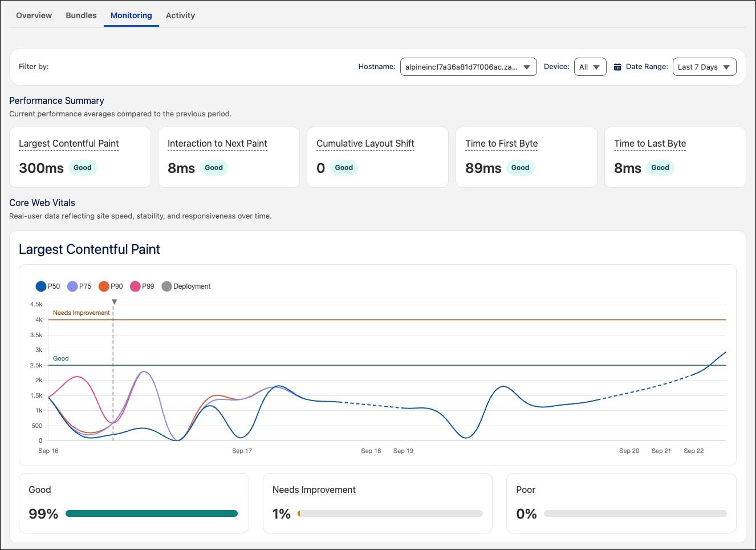Toggle the P50 legend dot
Viewport: 756px width, 550px height.
[41, 286]
